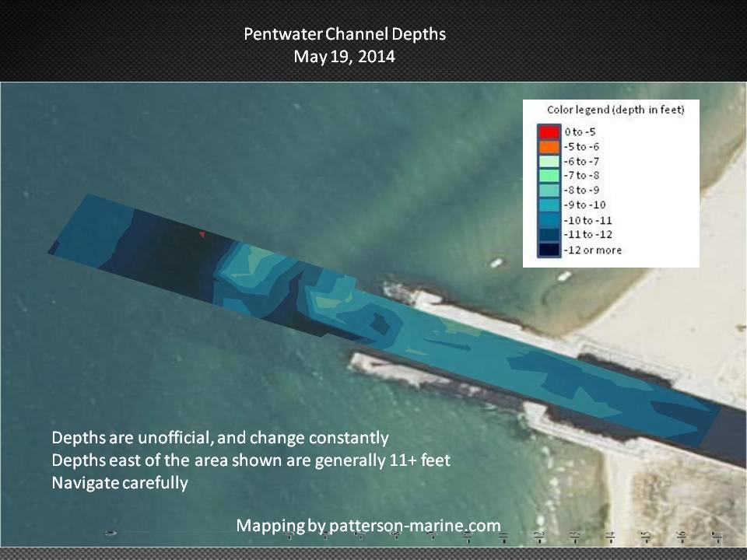This screenshot has width=747, height=560.
Task: Open the patterson-marine.com mapping credit link
Action: click(368, 526)
